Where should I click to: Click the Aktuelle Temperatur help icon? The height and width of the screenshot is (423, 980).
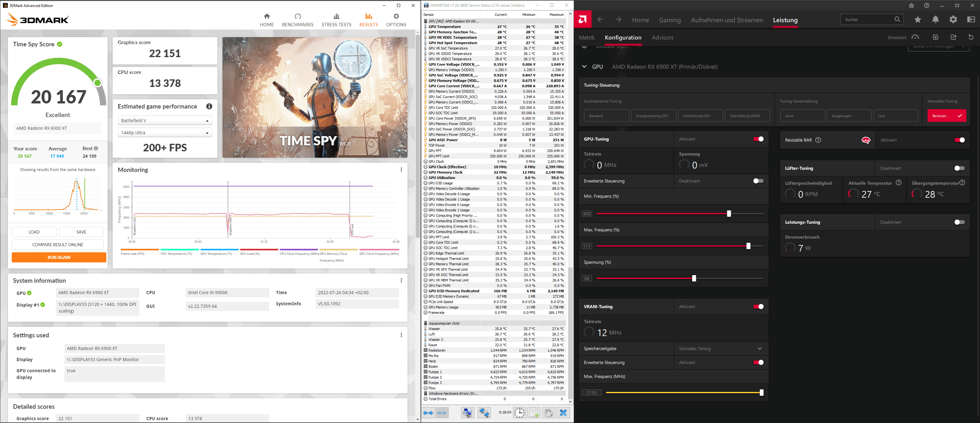pyautogui.click(x=898, y=182)
